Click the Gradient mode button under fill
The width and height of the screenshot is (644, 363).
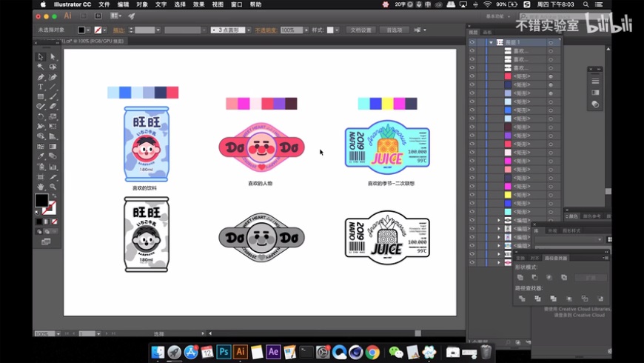47,222
